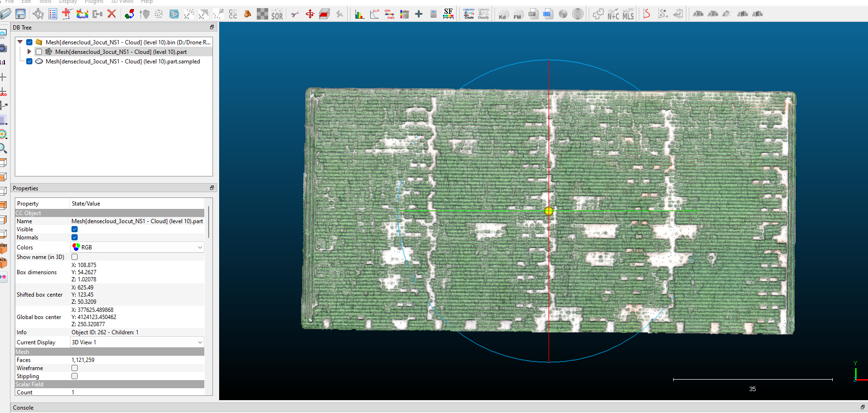868x413 pixels.
Task: Click the Properties panel vertical scrollbar
Action: [208, 222]
